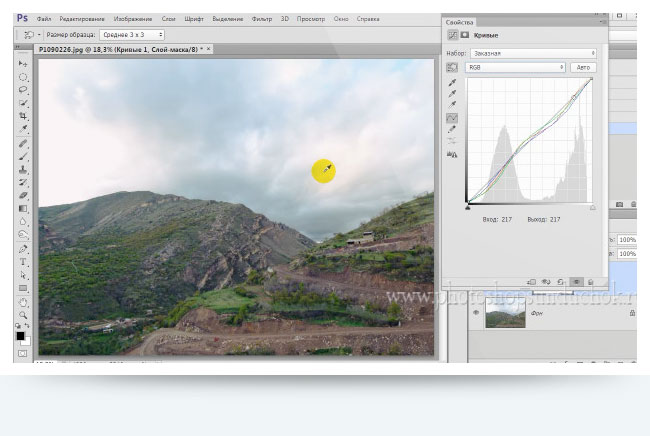This screenshot has width=650, height=436.
Task: Hide the Фон layer
Action: (x=476, y=313)
